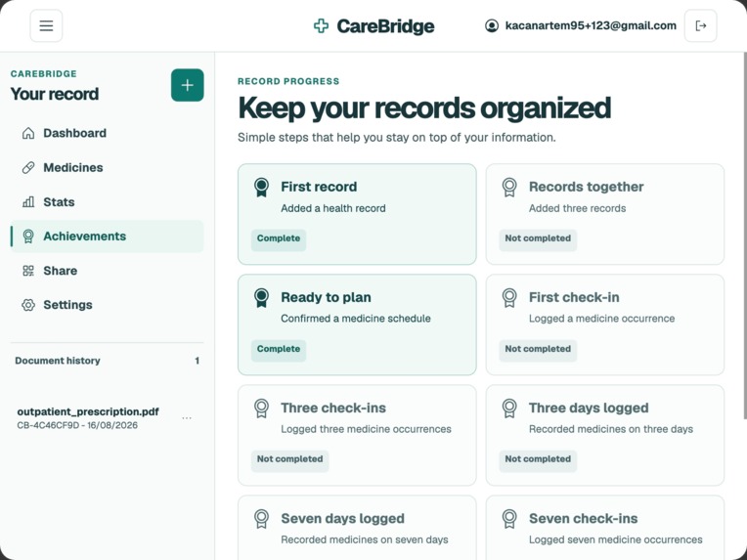Screen dimensions: 747x560
Task: Click the Three check-ins badge icon
Action: point(261,409)
